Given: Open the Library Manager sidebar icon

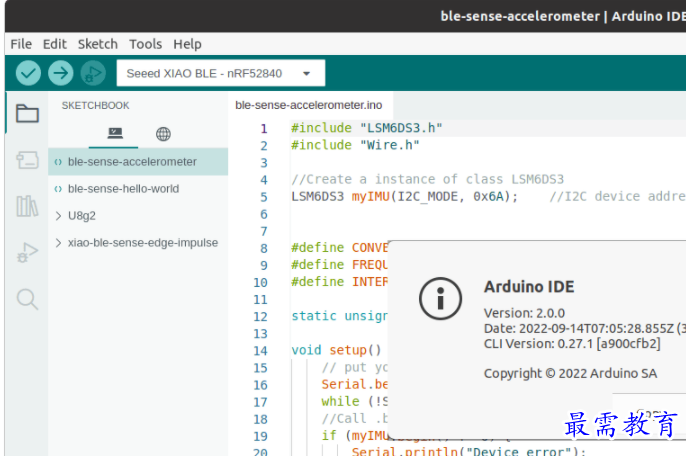Looking at the screenshot, I should point(27,206).
